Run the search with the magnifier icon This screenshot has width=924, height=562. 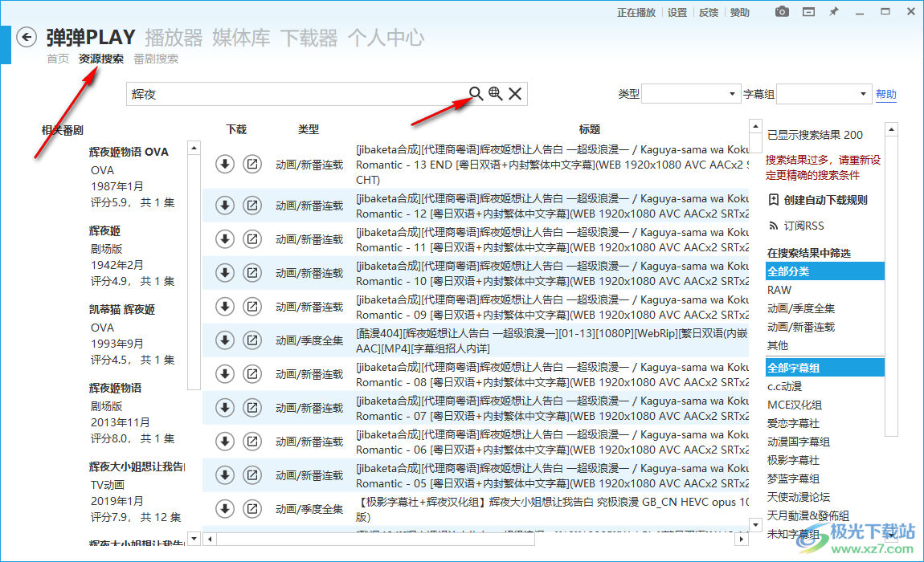click(476, 94)
